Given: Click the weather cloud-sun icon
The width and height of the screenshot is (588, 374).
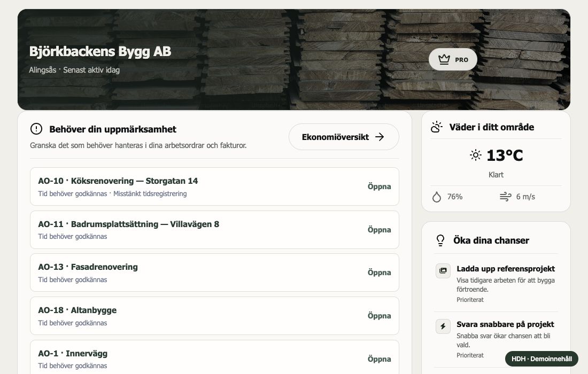Looking at the screenshot, I should (x=437, y=127).
